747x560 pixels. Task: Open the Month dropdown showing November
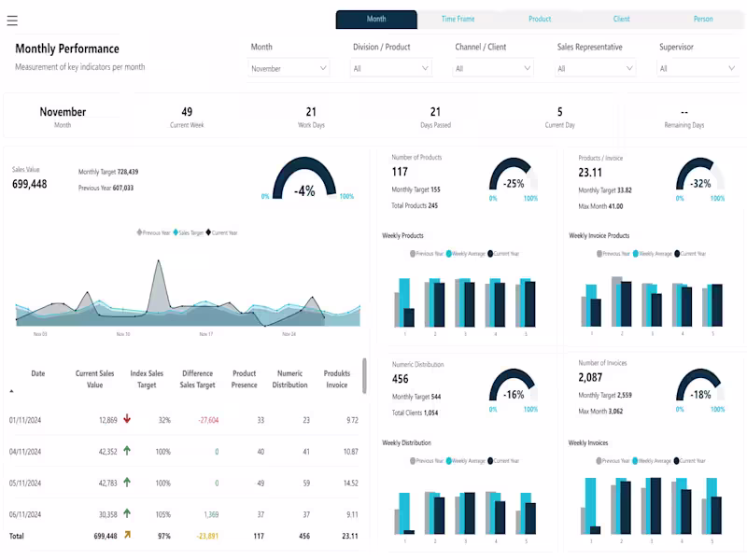tap(288, 67)
